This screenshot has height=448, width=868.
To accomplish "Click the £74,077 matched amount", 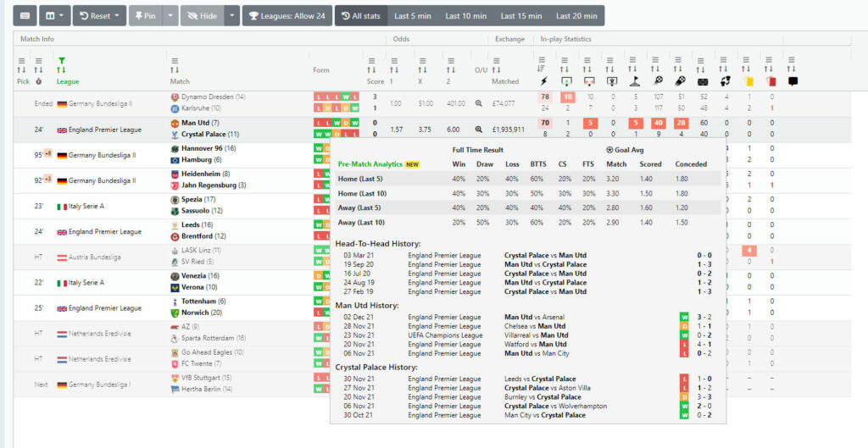I will click(x=504, y=103).
